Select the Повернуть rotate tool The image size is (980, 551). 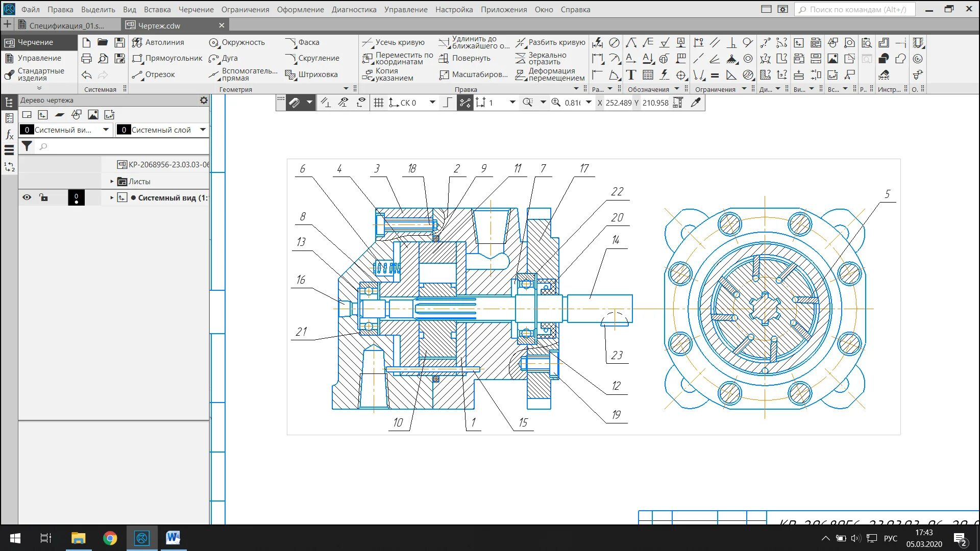coord(464,58)
